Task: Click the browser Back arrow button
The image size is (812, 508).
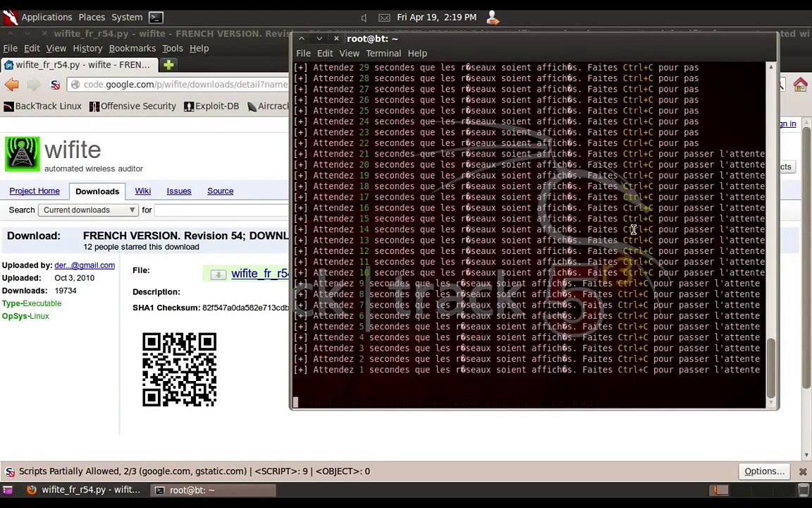Action: coord(11,85)
